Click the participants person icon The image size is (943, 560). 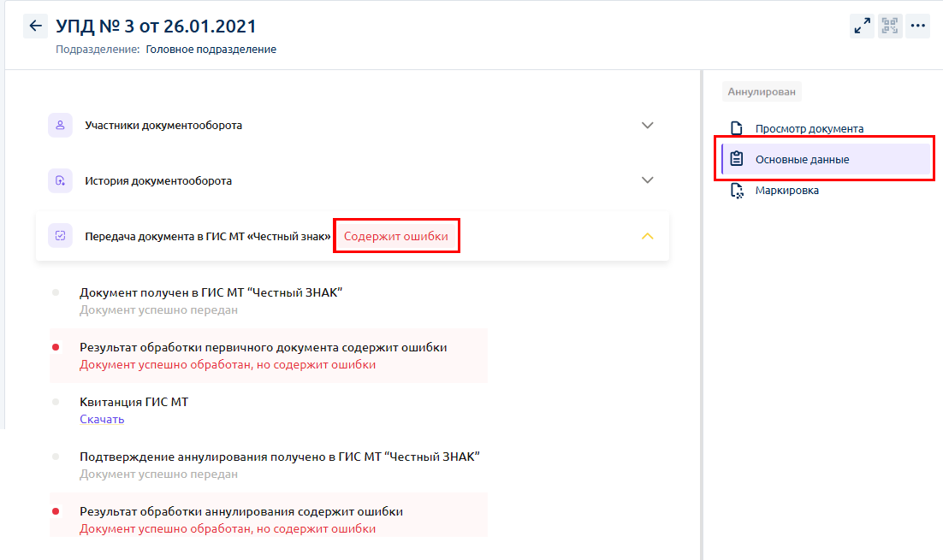click(x=60, y=125)
